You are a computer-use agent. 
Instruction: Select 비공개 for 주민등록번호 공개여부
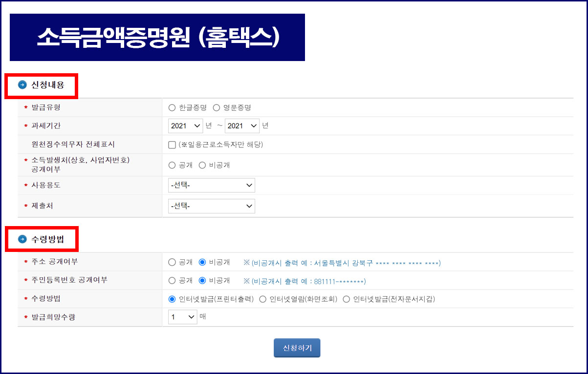click(202, 281)
